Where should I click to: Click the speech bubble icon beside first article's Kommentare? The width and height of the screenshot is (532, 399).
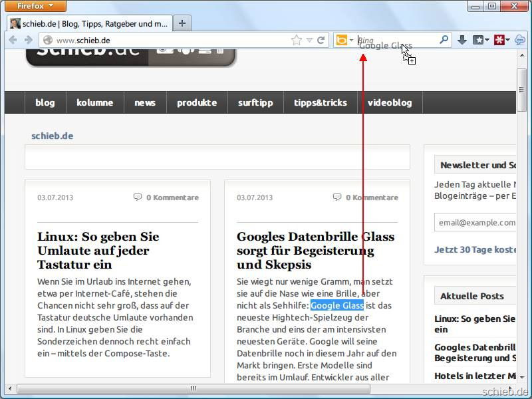(x=138, y=197)
